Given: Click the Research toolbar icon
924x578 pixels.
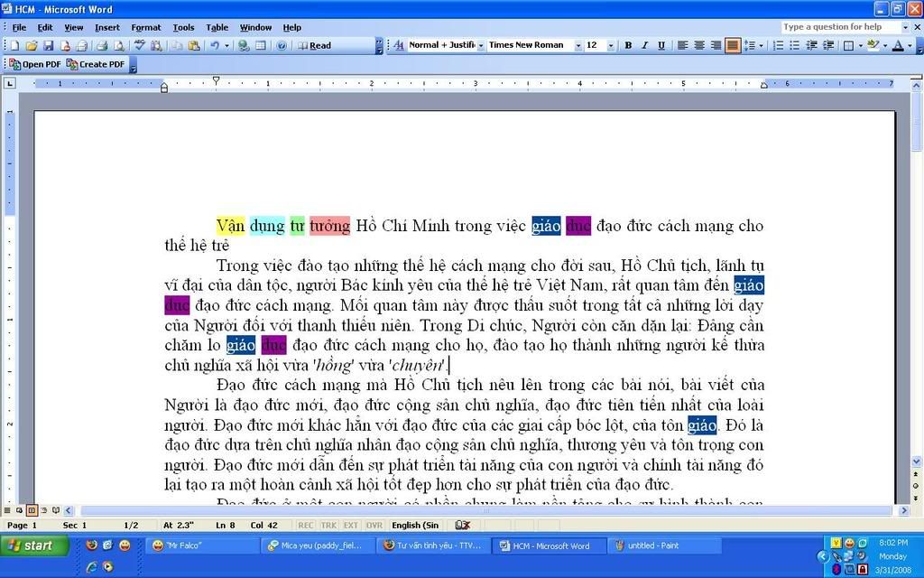Looking at the screenshot, I should 156,45.
